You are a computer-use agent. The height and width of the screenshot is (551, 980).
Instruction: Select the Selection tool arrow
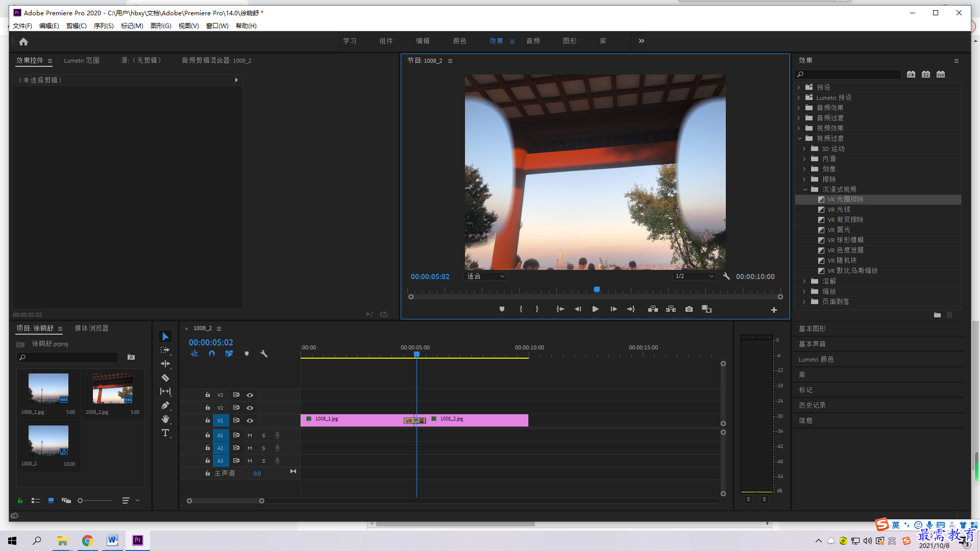click(165, 337)
